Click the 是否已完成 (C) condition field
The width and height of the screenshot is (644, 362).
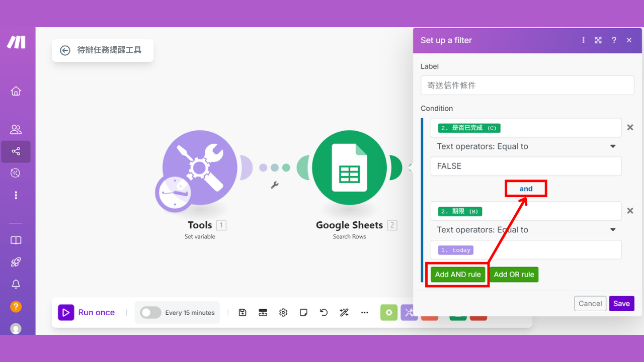[526, 128]
